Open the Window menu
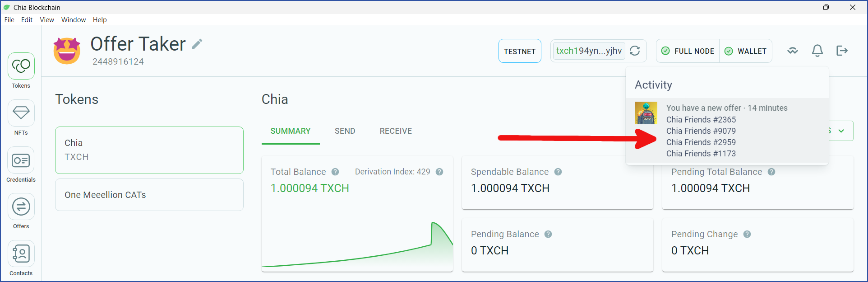 point(74,20)
